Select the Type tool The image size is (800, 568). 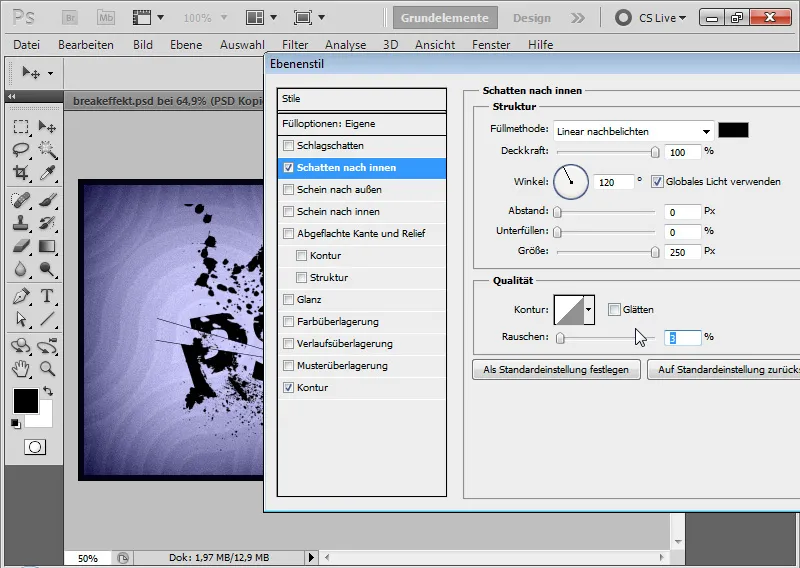coord(47,296)
